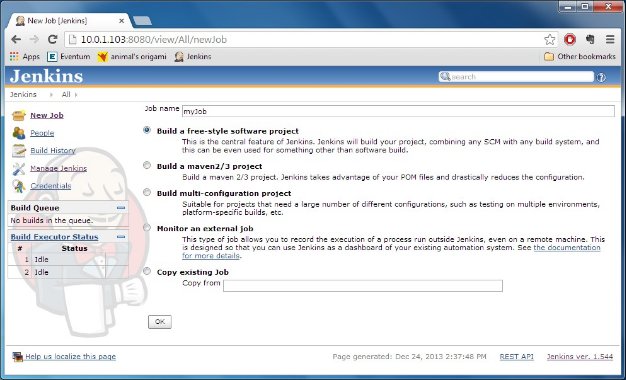Expand the All breadcrumb arrow
Screen dimensions: 626x380
coord(76,95)
